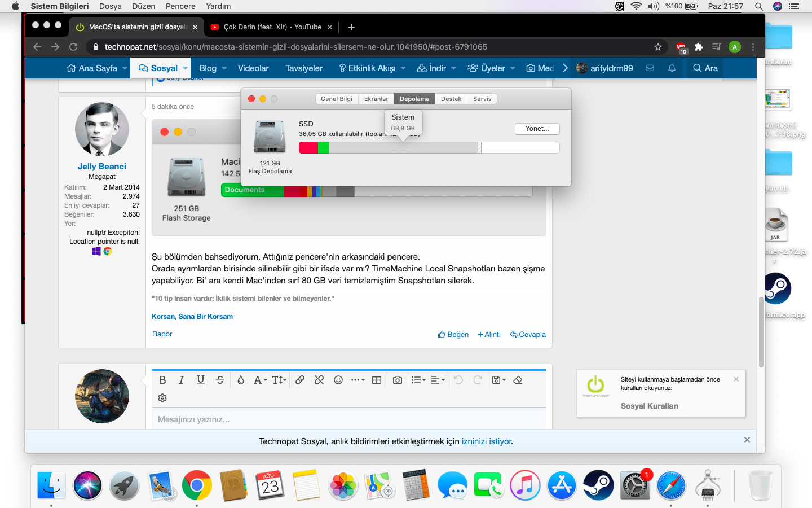
Task: Insert an image with the camera icon
Action: 398,380
